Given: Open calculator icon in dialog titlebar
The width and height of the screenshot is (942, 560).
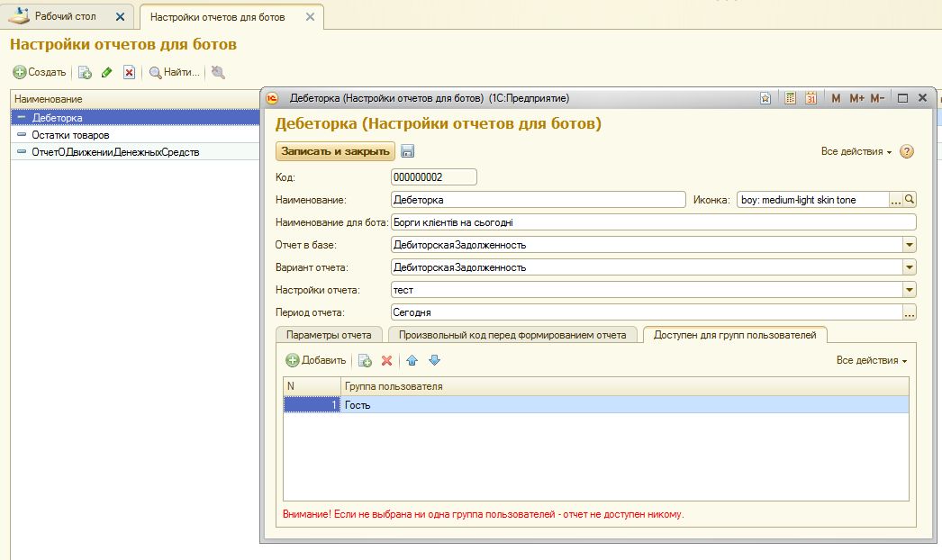Looking at the screenshot, I should click(x=791, y=98).
